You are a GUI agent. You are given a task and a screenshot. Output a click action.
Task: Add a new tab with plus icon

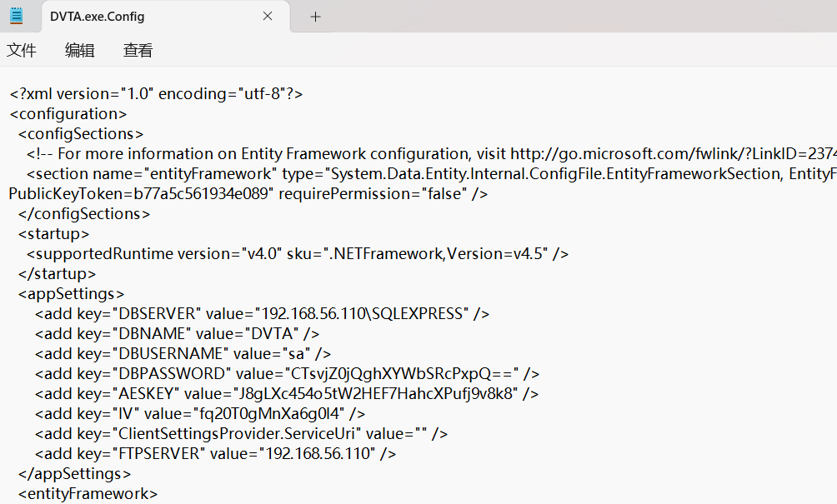315,17
